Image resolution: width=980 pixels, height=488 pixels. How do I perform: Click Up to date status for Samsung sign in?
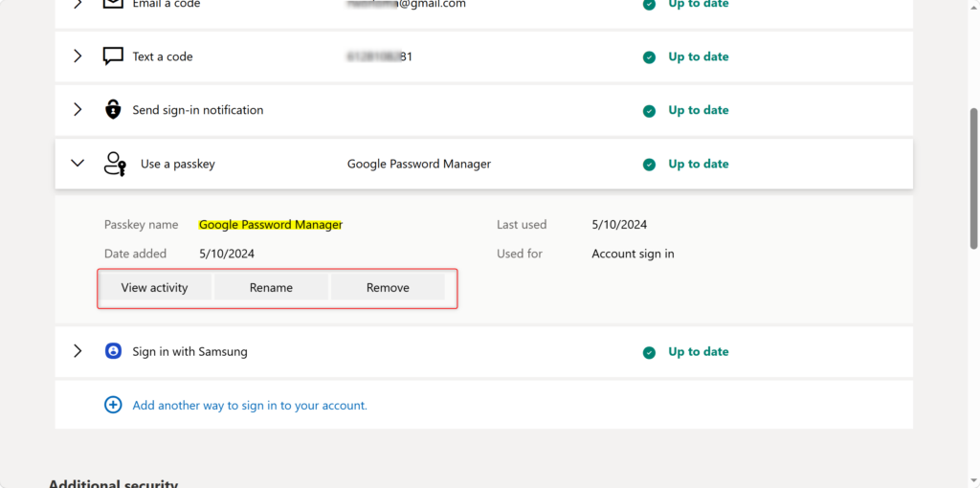(698, 352)
